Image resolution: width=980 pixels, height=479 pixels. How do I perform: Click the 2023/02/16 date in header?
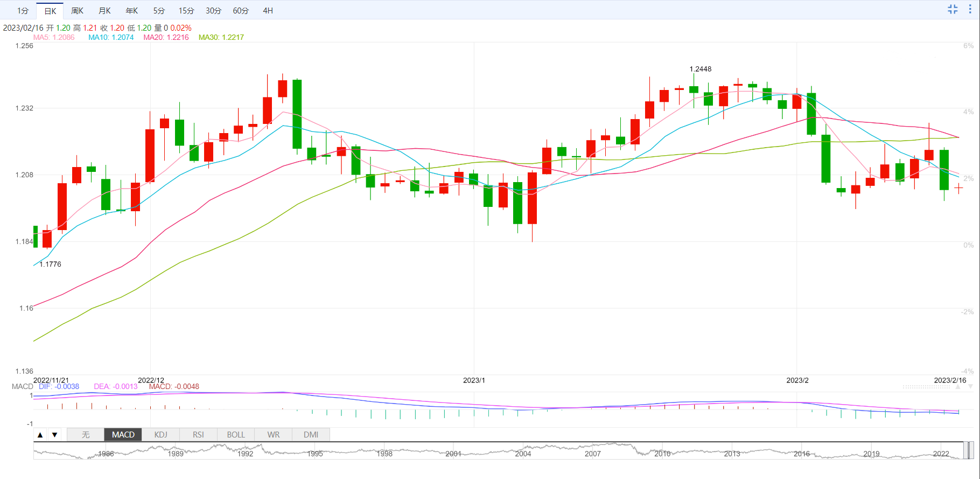click(23, 28)
